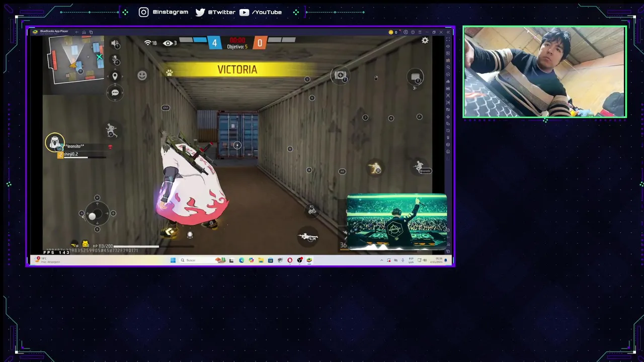Viewport: 644px width, 362px height.
Task: Tap the pet paw icon
Action: click(170, 73)
